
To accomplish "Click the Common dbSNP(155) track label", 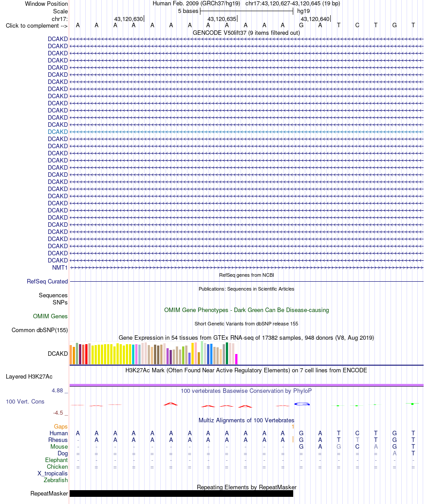I will coord(40,330).
